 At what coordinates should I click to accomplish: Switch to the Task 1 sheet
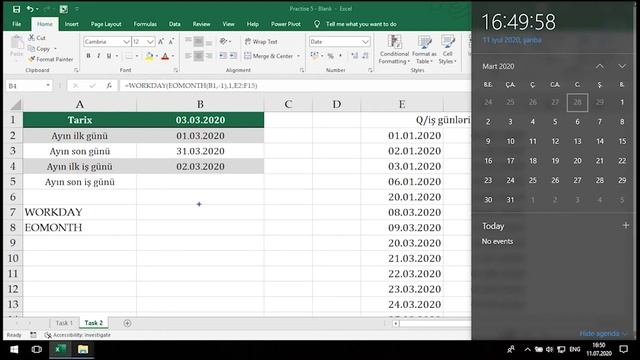pos(64,323)
